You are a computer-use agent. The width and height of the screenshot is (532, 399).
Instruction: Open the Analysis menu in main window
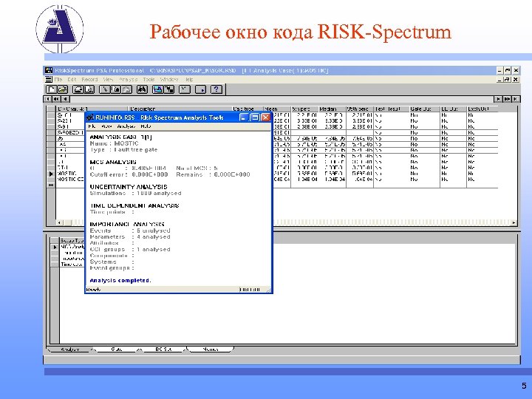tap(129, 79)
